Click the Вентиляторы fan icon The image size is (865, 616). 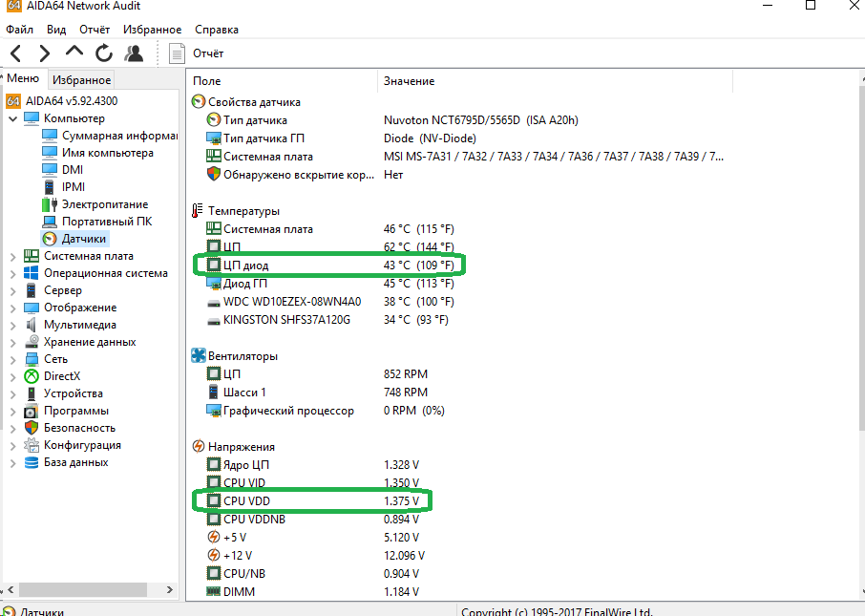click(x=198, y=355)
